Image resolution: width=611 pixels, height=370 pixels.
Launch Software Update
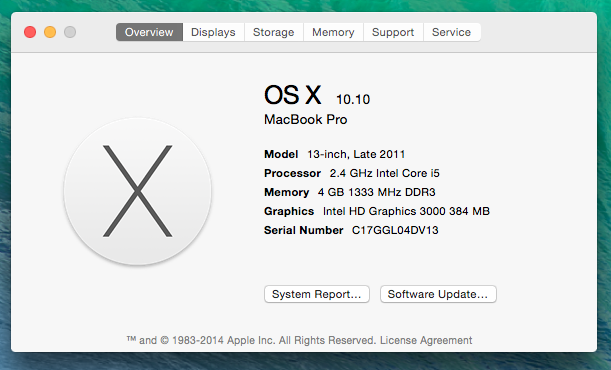438,294
